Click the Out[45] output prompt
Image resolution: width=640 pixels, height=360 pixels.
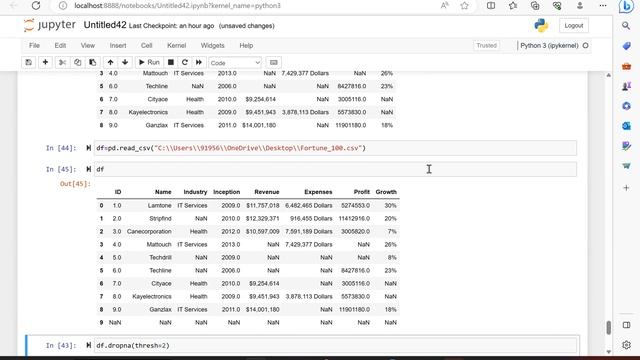75,184
